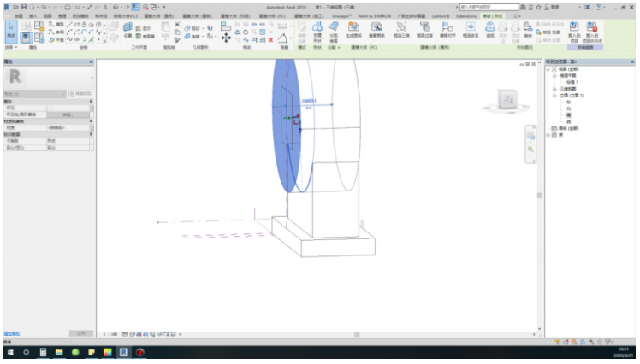Click the Edit visibility/graphics overrides button
Image resolution: width=640 pixels, height=364 pixels.
coord(67,114)
